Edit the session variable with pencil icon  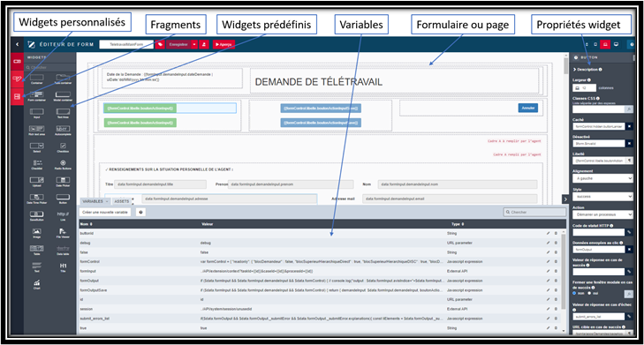click(548, 309)
